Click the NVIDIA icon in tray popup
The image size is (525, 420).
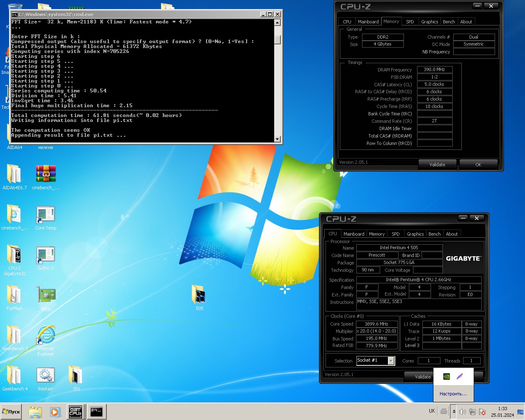pos(447,376)
